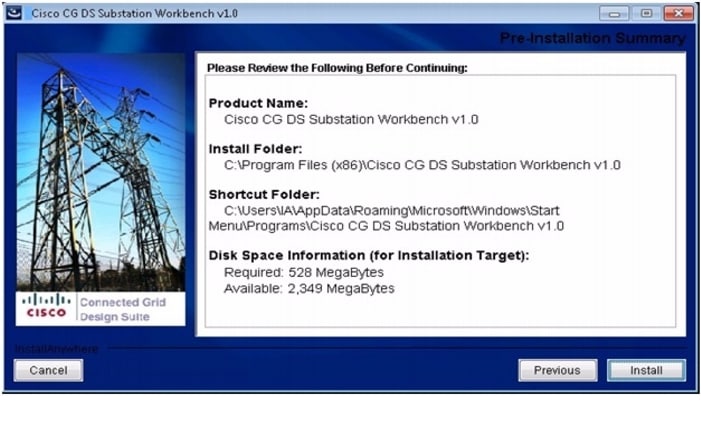
Task: Click the Shortcut Folder label
Action: [264, 195]
